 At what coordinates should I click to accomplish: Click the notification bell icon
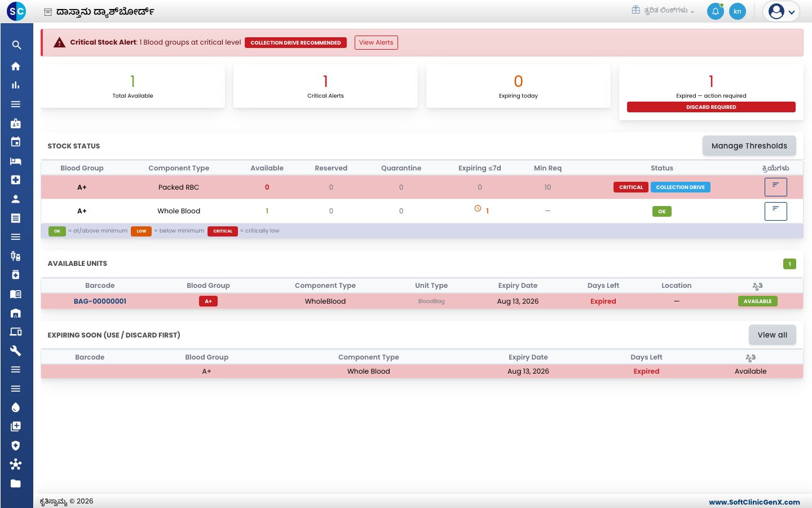[x=716, y=11]
